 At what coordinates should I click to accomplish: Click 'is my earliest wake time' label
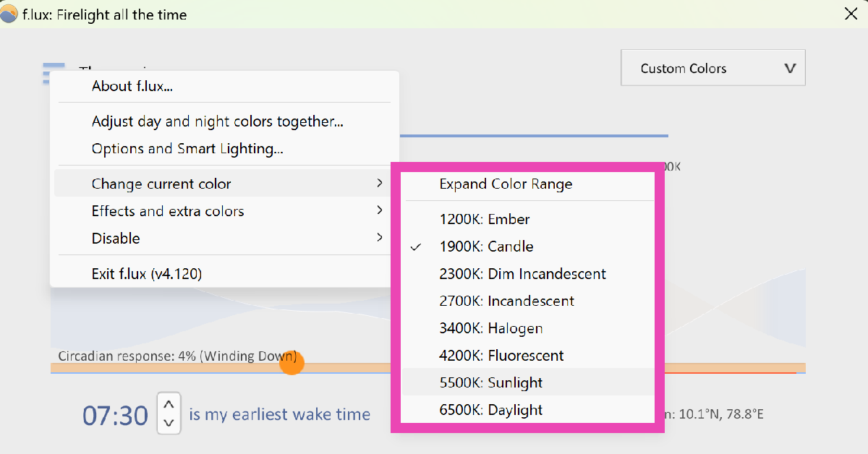(x=280, y=415)
